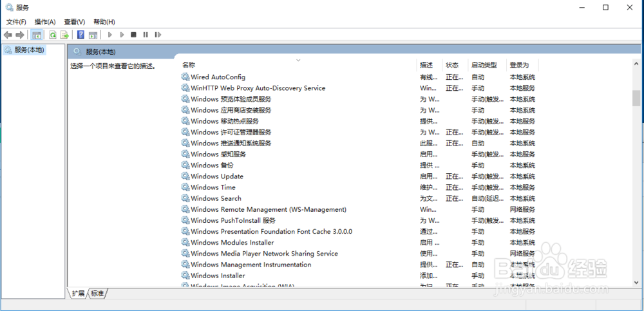
Task: Click the scroll-down arrow of the services list
Action: (636, 282)
